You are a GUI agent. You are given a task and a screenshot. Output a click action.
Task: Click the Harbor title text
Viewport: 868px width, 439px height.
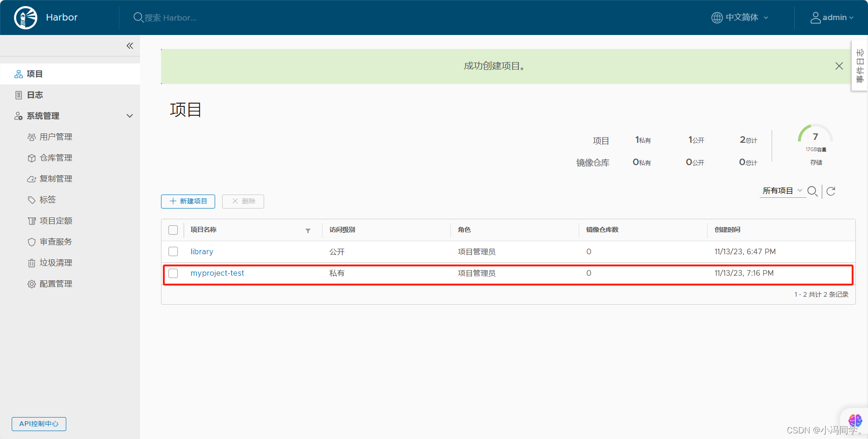point(62,17)
